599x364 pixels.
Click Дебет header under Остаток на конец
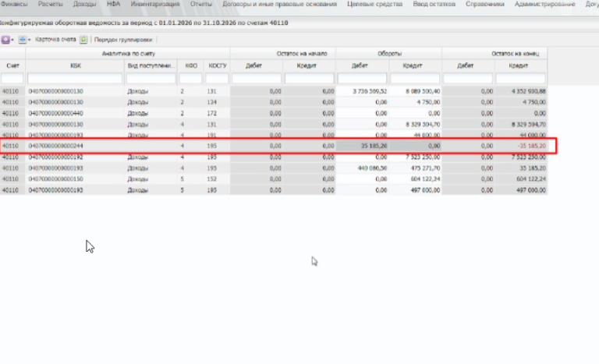coord(466,65)
